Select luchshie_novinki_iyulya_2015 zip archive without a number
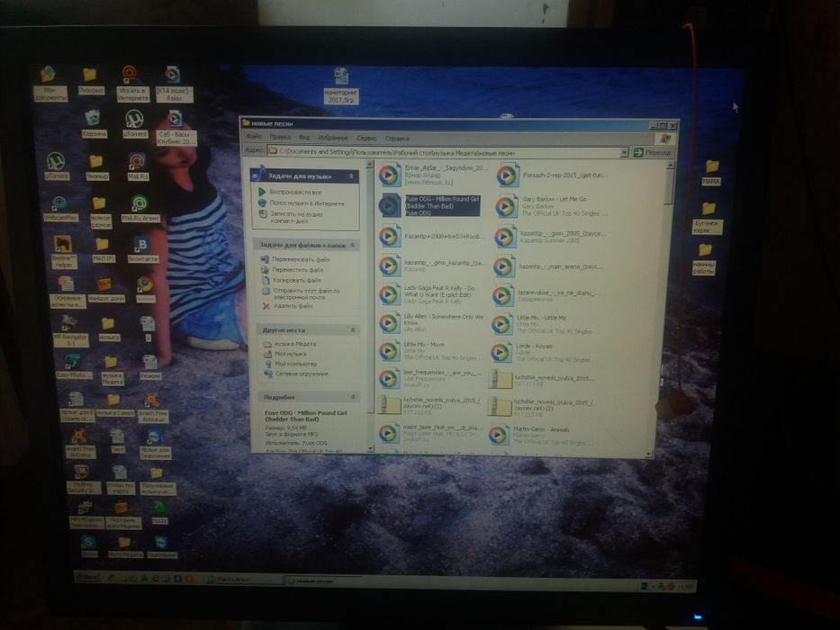 540,380
